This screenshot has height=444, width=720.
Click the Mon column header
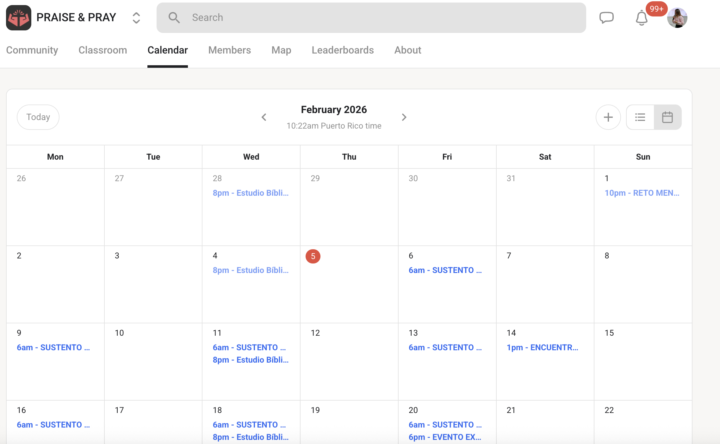(55, 157)
